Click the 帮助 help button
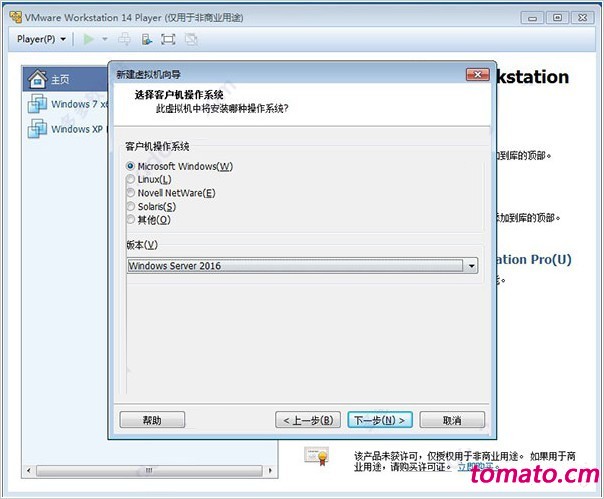604x499 pixels. 152,420
